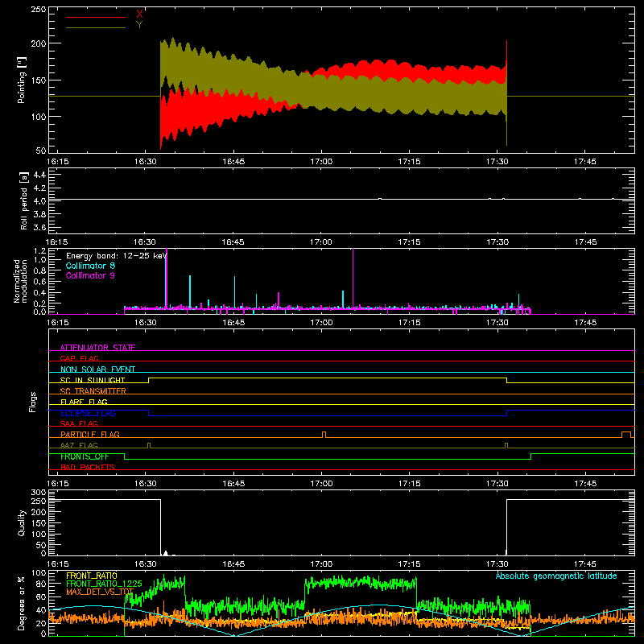
Task: Click the 4.0 tick on the Roll period axis
Action: click(x=39, y=200)
